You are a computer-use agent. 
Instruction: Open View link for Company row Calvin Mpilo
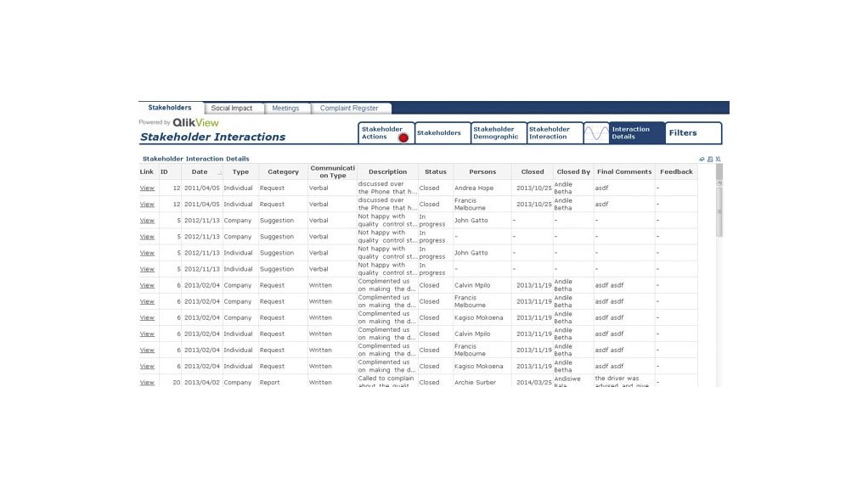(x=147, y=285)
